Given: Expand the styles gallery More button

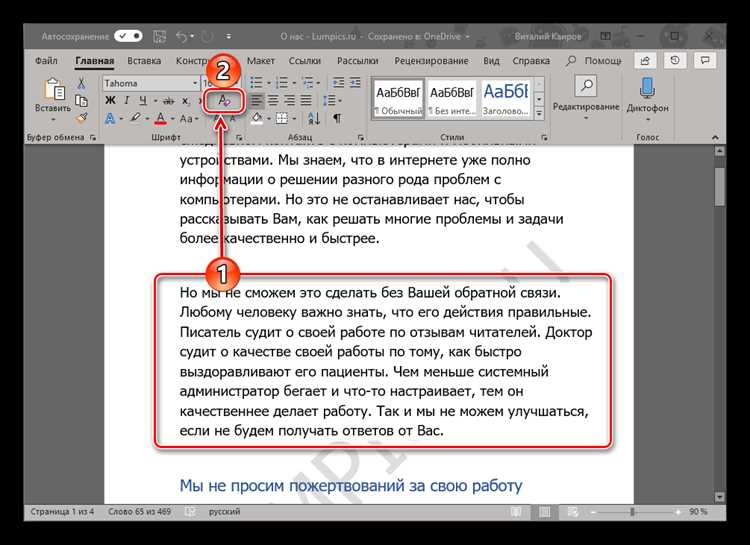Looking at the screenshot, I should click(x=539, y=114).
